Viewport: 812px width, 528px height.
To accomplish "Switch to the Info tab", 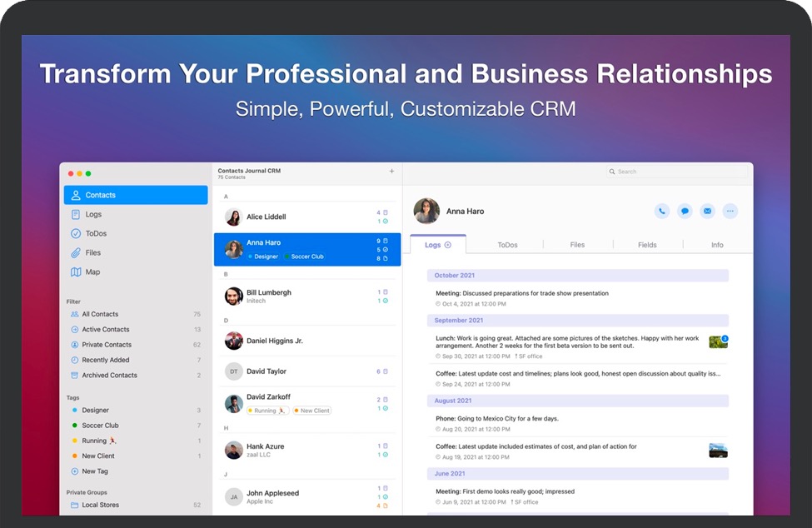I will [x=717, y=245].
